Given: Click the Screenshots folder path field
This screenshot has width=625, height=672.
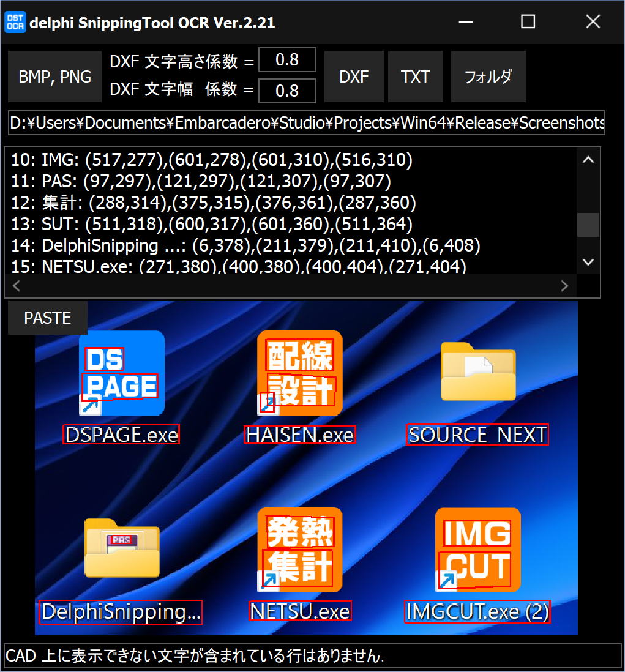Looking at the screenshot, I should (x=307, y=122).
